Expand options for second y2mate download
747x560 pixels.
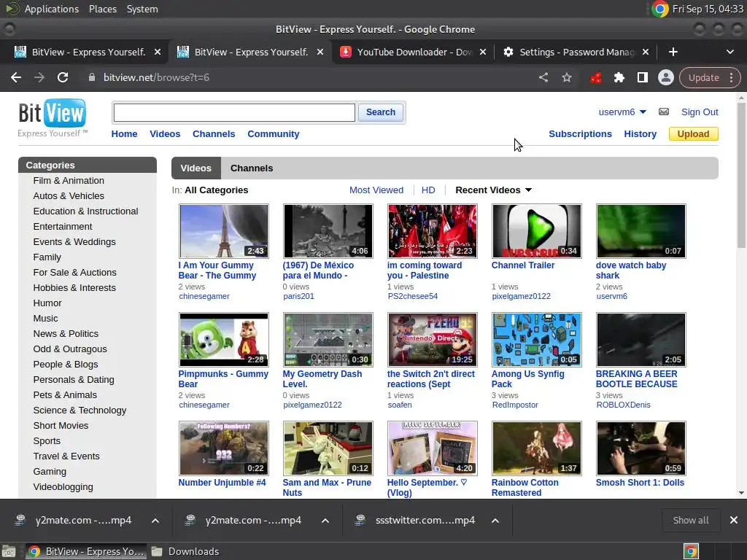coord(325,521)
